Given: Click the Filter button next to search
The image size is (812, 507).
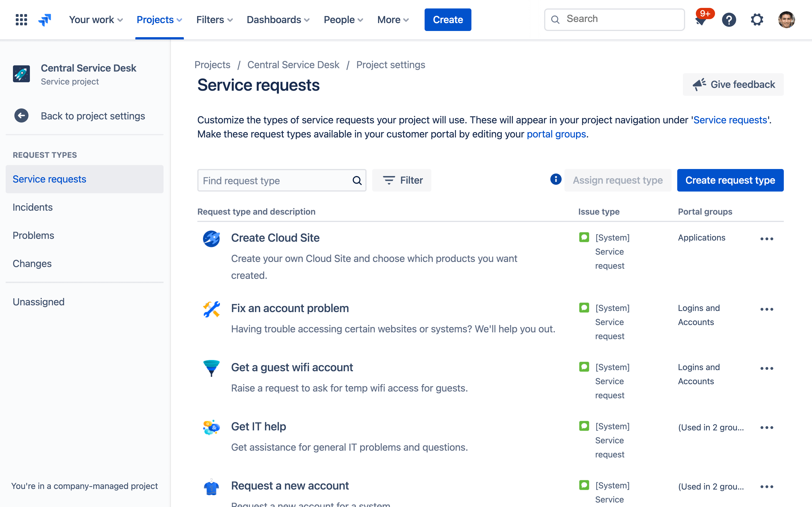Looking at the screenshot, I should tap(402, 180).
